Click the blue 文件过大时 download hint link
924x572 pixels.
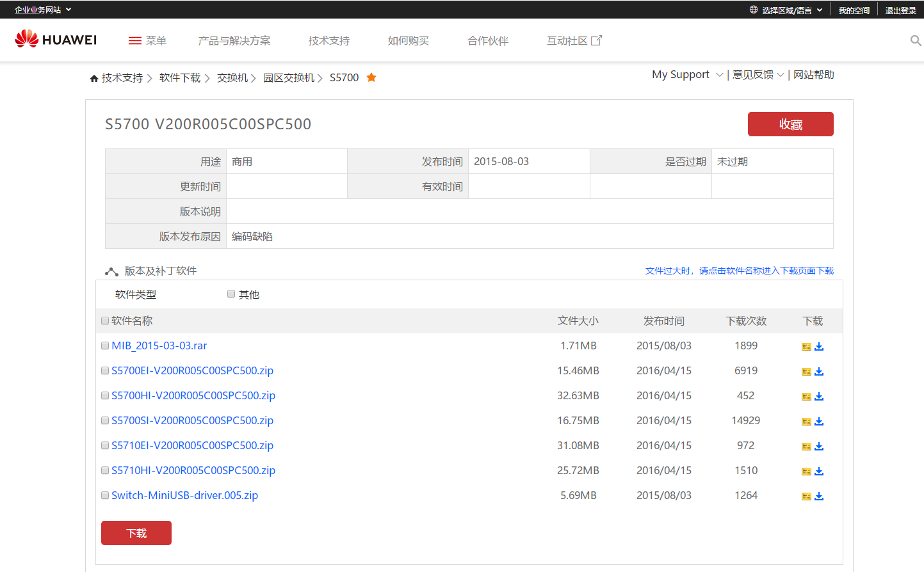pos(740,271)
